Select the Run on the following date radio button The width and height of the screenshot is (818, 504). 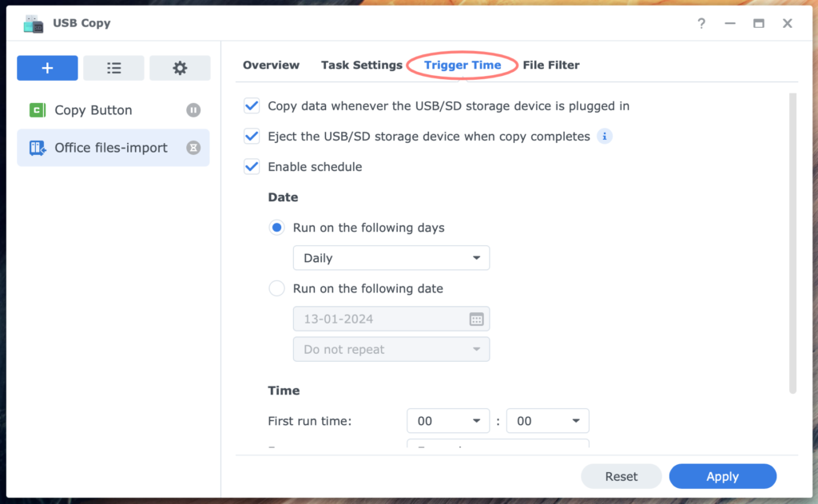276,288
